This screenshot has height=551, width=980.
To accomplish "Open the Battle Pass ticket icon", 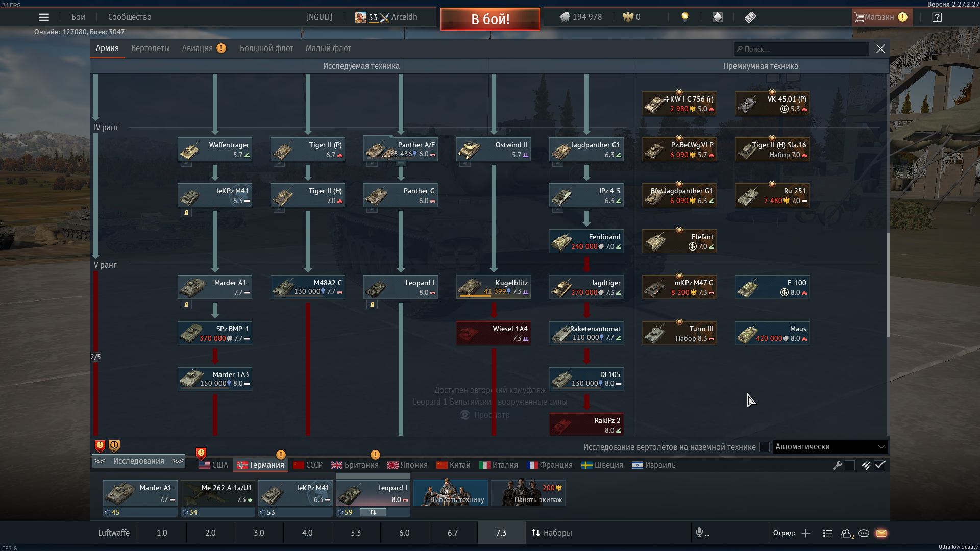I will (x=750, y=17).
